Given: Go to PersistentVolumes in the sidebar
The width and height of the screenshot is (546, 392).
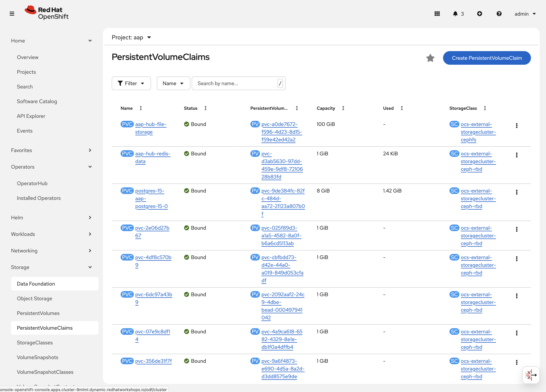Looking at the screenshot, I should point(38,313).
